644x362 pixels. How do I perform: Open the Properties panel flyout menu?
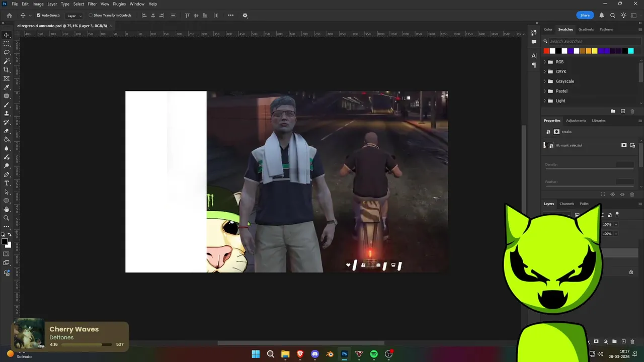640,121
